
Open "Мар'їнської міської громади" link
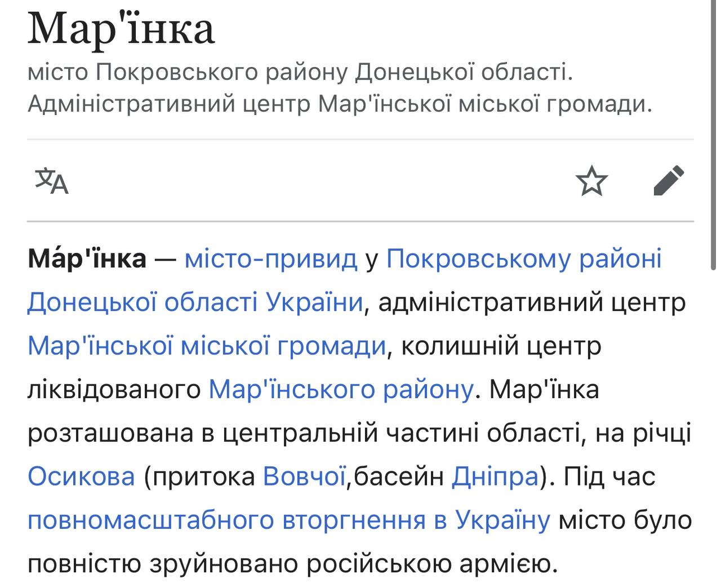[207, 346]
